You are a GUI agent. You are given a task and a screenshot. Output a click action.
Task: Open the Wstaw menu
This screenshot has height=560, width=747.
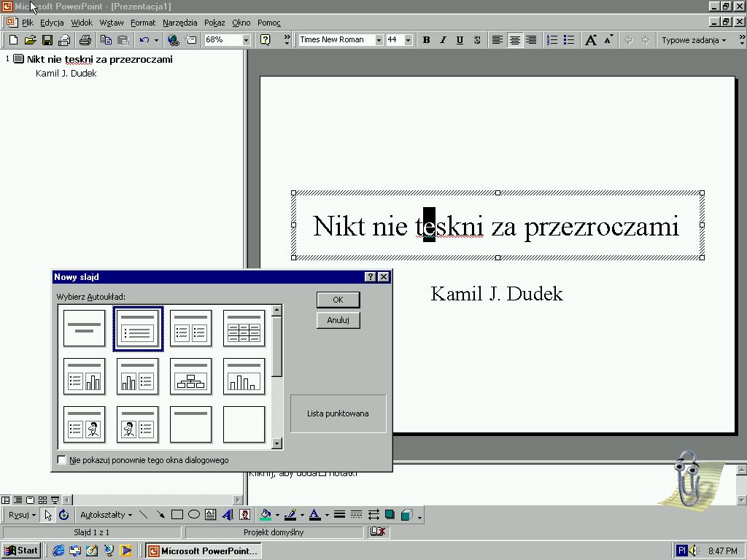click(x=111, y=23)
